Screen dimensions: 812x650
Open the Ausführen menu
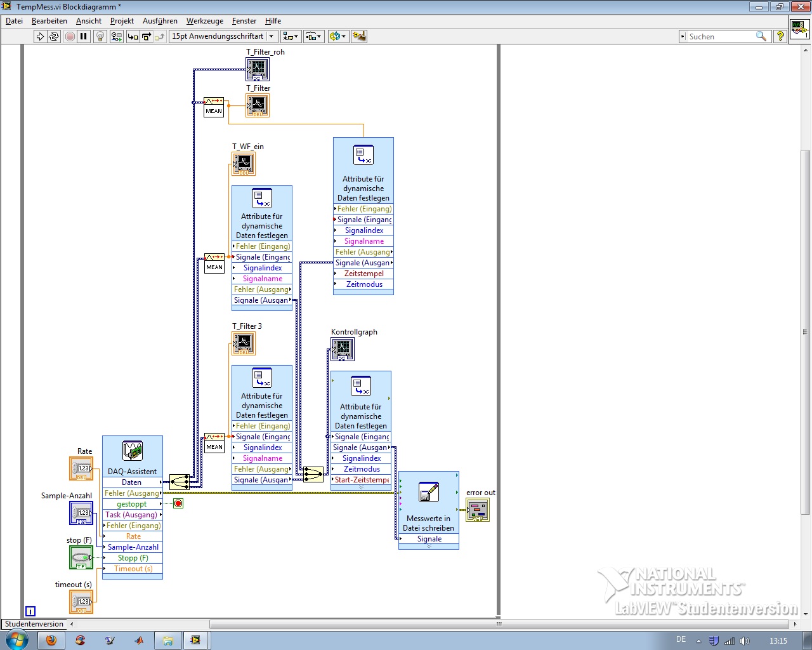(x=160, y=21)
